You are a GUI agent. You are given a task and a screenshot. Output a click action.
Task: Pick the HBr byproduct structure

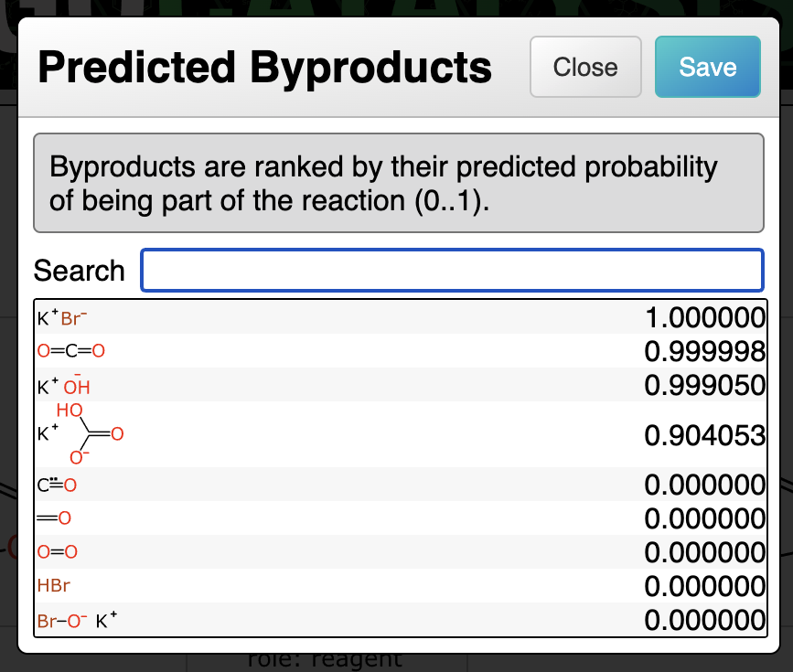coord(54,586)
